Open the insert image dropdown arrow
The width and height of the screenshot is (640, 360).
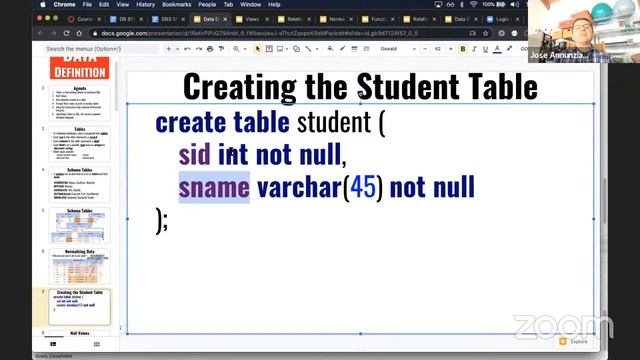point(287,49)
